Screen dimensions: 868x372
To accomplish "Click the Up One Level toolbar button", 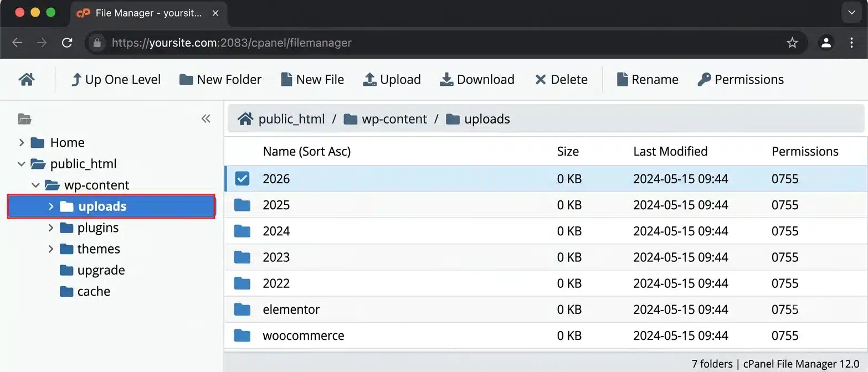I will (x=116, y=80).
